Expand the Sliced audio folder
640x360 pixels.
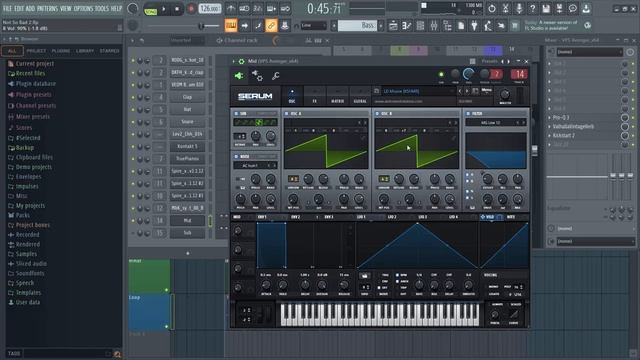31,264
